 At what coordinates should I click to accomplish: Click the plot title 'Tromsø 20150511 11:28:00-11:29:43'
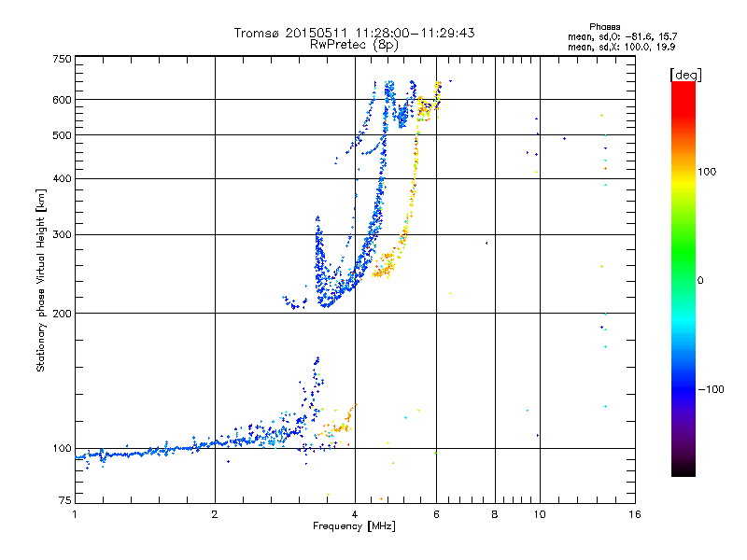point(354,33)
